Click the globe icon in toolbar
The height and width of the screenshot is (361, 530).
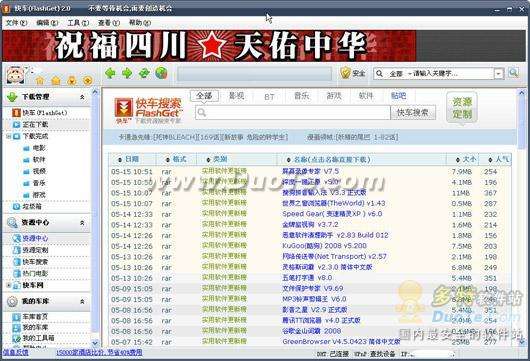pyautogui.click(x=161, y=73)
